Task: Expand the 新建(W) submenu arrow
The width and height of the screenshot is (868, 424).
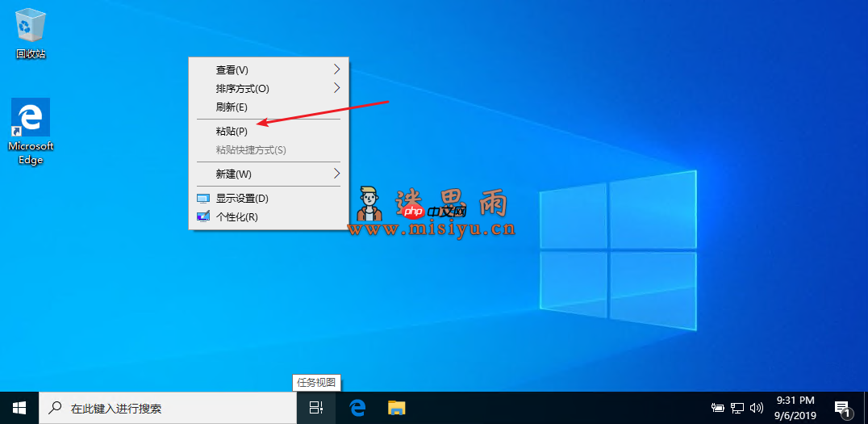Action: pyautogui.click(x=337, y=174)
